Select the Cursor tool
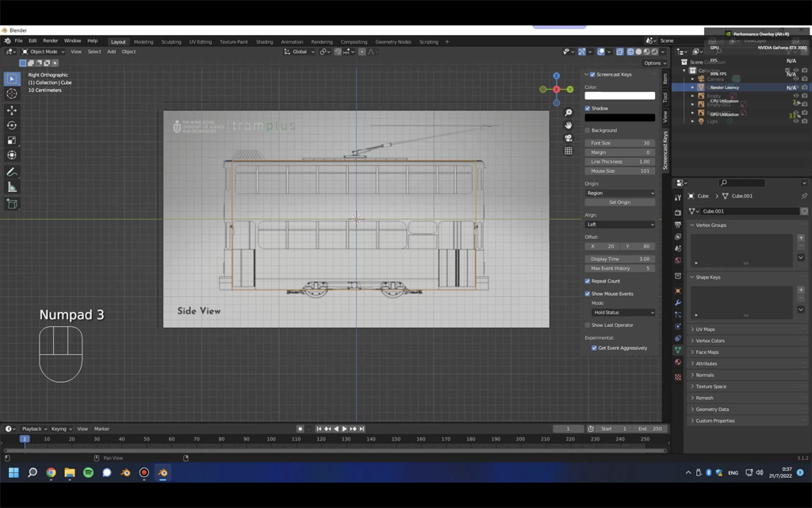 (x=12, y=94)
